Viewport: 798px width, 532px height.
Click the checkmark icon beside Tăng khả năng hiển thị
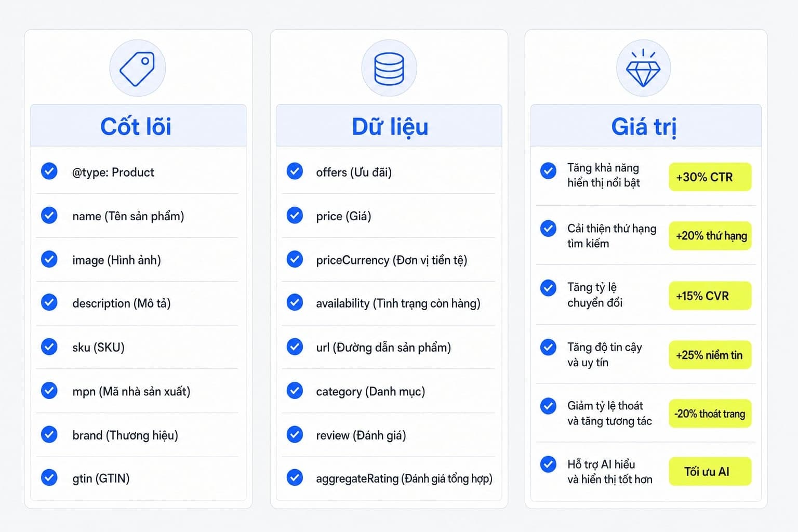coord(548,170)
